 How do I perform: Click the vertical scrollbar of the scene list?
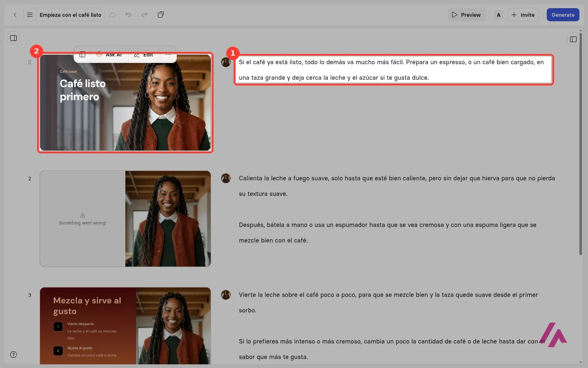[581, 143]
